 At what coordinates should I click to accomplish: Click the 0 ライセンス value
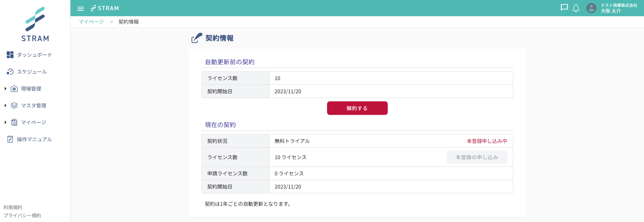(x=289, y=173)
